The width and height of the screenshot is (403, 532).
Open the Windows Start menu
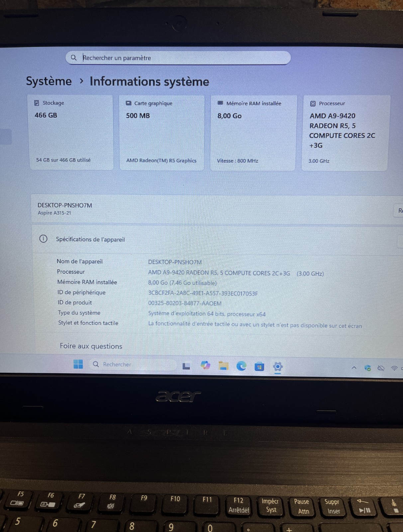tap(78, 364)
